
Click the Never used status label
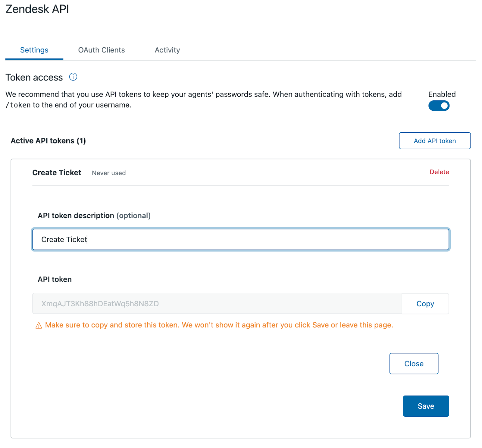click(x=109, y=173)
